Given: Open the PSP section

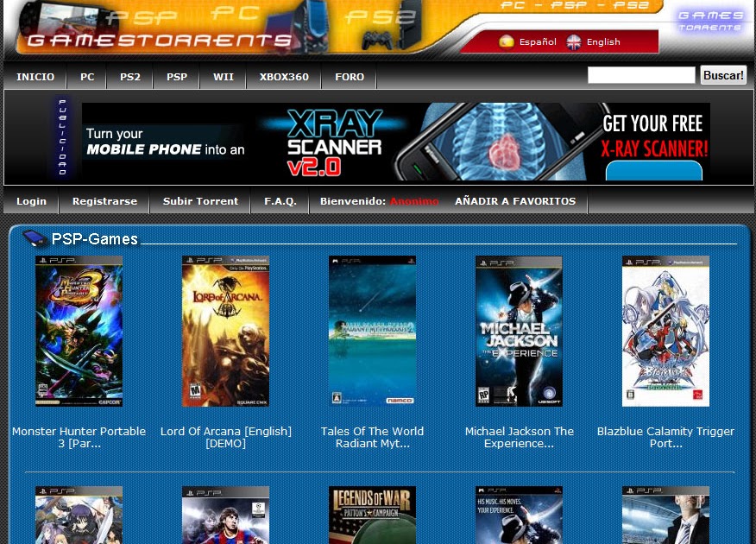Looking at the screenshot, I should click(x=177, y=77).
